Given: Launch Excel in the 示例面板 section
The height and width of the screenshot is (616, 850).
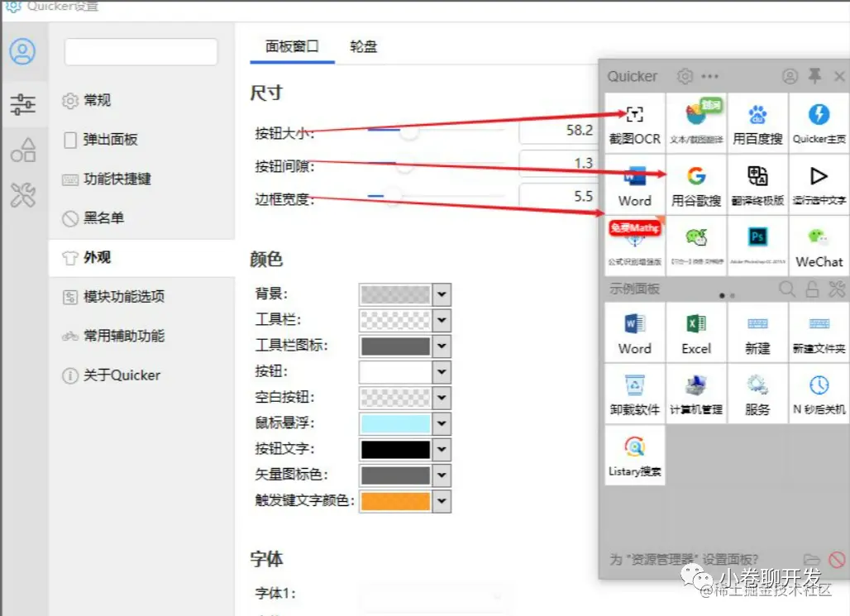Looking at the screenshot, I should pyautogui.click(x=696, y=332).
